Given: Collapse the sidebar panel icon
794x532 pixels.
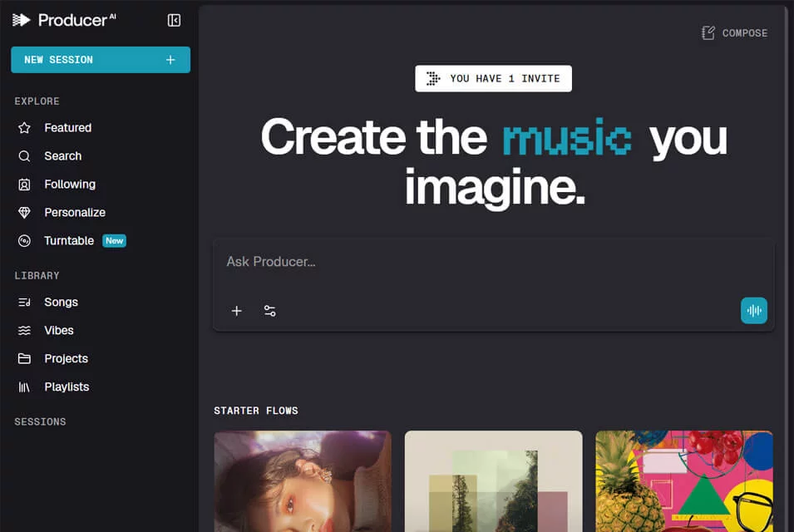Looking at the screenshot, I should [174, 20].
